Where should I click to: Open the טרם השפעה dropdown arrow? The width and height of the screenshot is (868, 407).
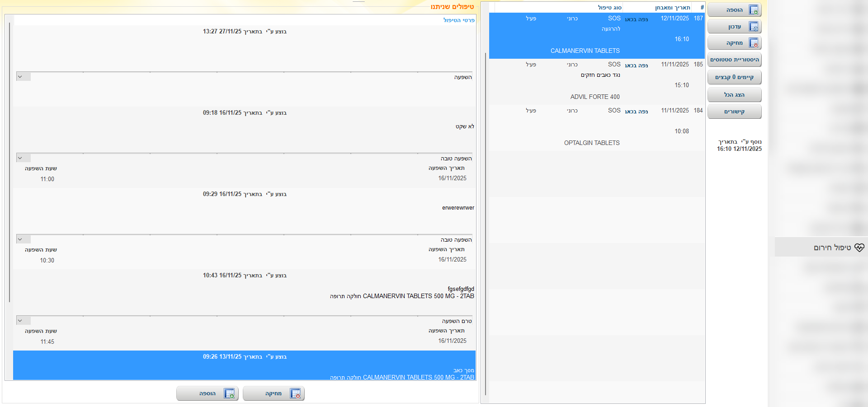click(20, 321)
